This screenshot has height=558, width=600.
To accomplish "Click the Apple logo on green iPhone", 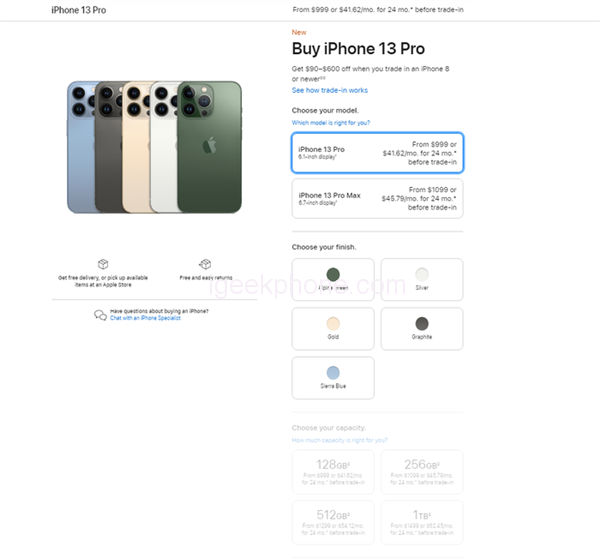I will [210, 146].
